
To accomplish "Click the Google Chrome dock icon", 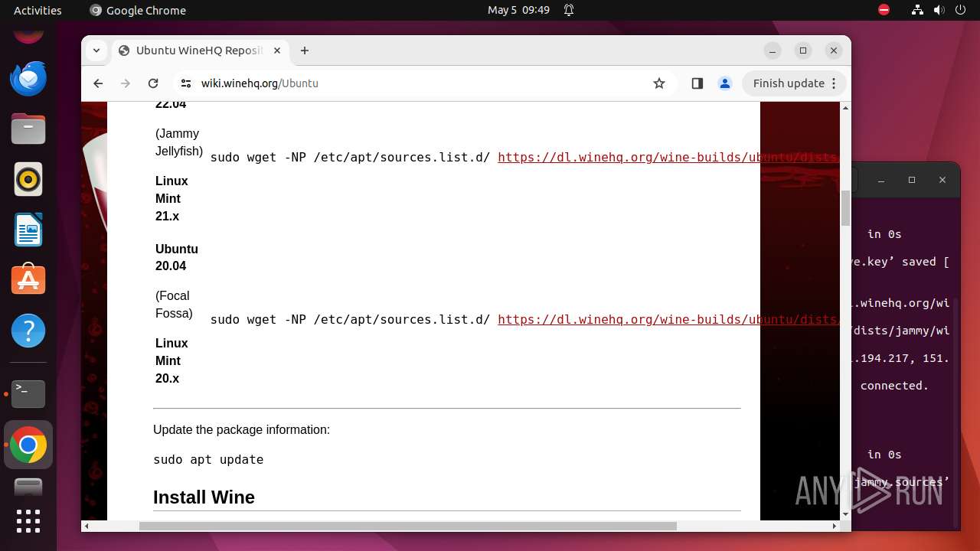I will tap(28, 445).
